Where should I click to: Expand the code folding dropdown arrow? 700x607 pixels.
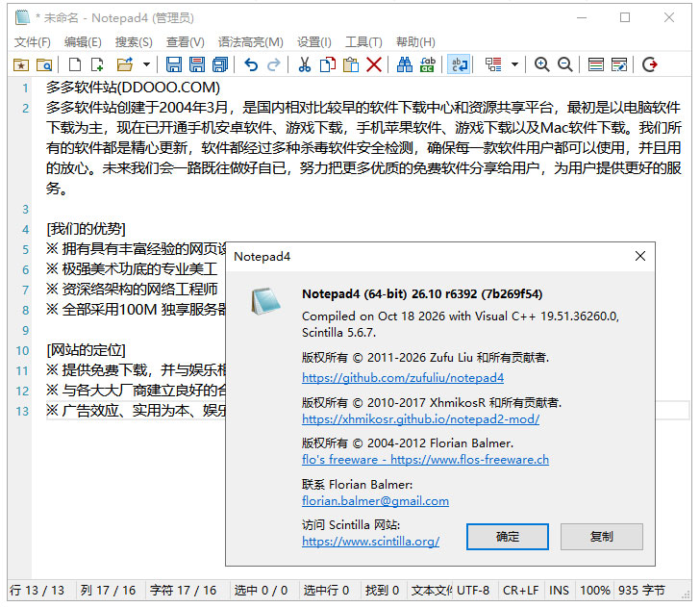pos(514,64)
